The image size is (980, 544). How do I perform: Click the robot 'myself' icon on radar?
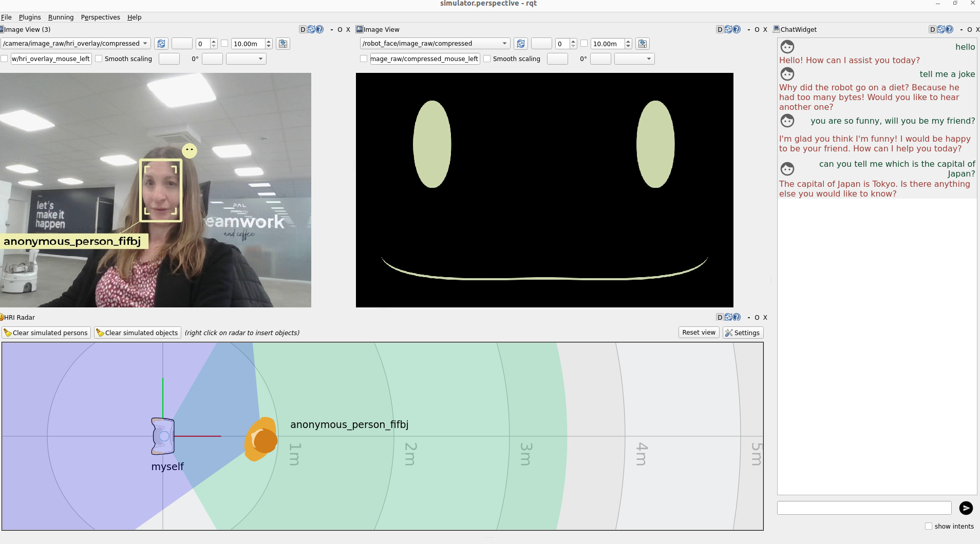pos(163,436)
